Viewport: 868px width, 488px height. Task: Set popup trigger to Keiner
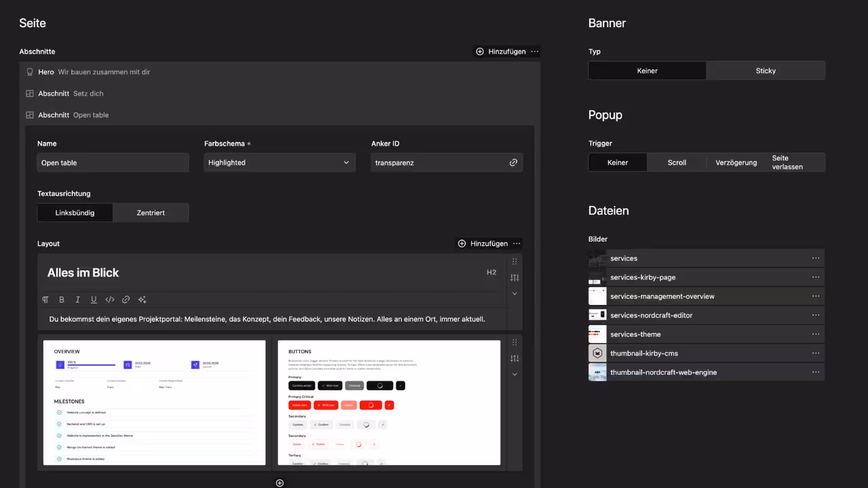pyautogui.click(x=618, y=163)
